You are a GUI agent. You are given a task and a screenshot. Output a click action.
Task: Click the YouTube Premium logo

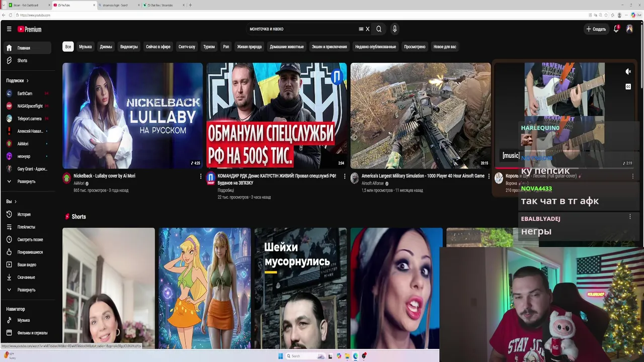tap(30, 29)
